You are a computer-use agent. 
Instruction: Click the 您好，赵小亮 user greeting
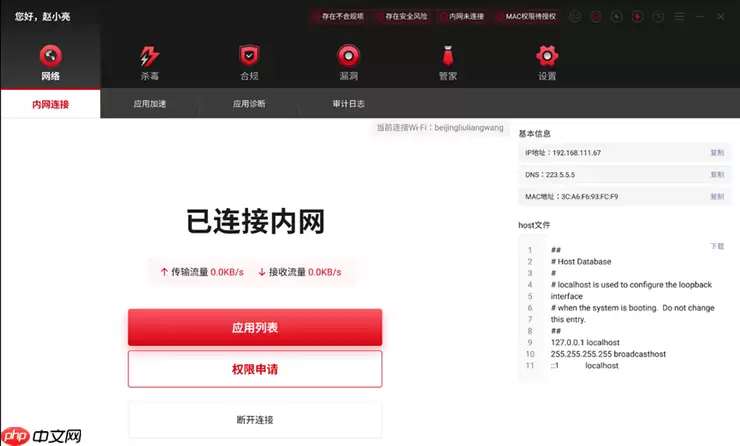[x=42, y=17]
